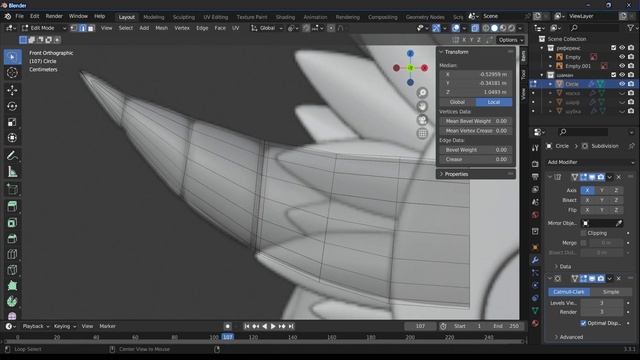Open the Options dropdown

click(511, 40)
